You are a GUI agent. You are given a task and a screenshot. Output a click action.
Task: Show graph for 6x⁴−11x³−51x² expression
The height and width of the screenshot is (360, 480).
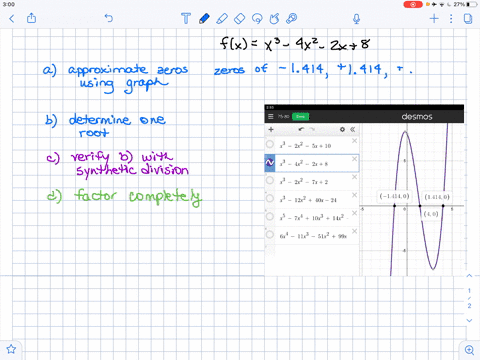pyautogui.click(x=270, y=234)
